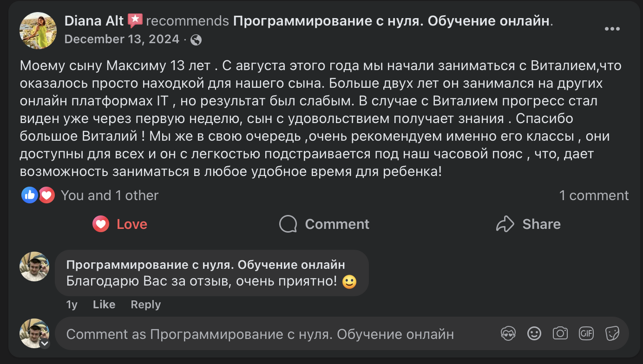This screenshot has width=643, height=364.
Task: Toggle off your Love reaction on the post
Action: tap(119, 224)
